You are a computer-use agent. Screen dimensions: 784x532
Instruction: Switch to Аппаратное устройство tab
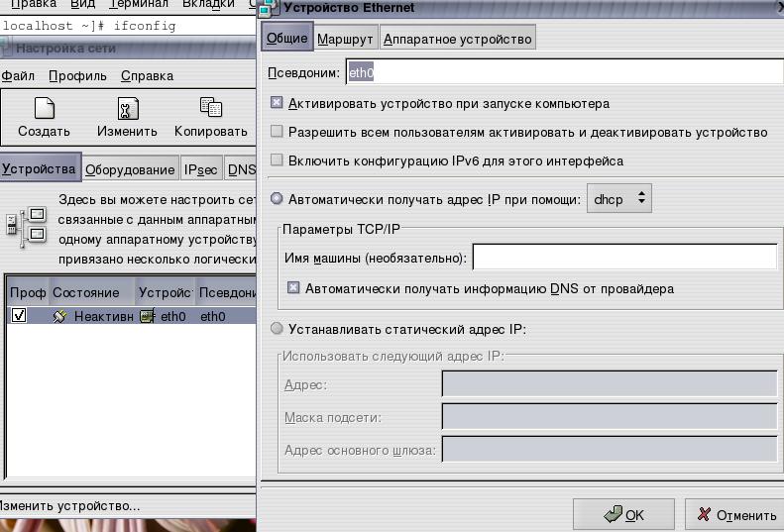(x=457, y=40)
